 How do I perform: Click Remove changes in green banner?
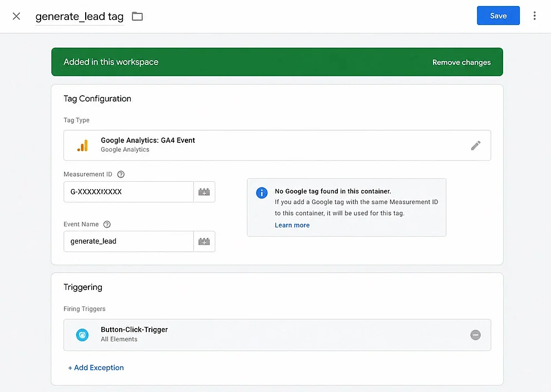pyautogui.click(x=461, y=62)
